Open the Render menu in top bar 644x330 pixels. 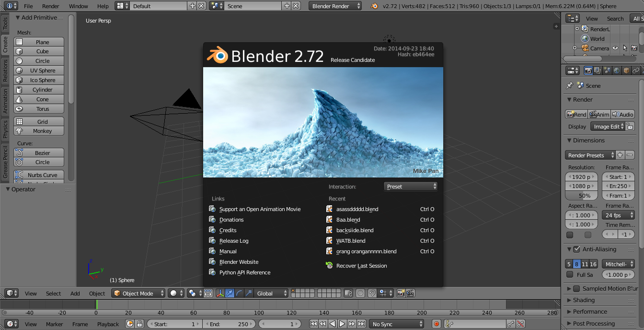pyautogui.click(x=50, y=6)
